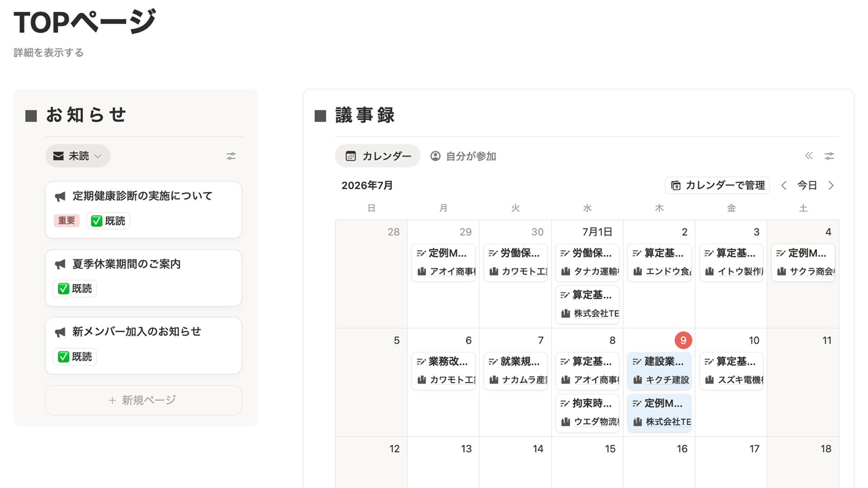Click company icon beside エンドウ食品
868x488 pixels.
coord(637,271)
